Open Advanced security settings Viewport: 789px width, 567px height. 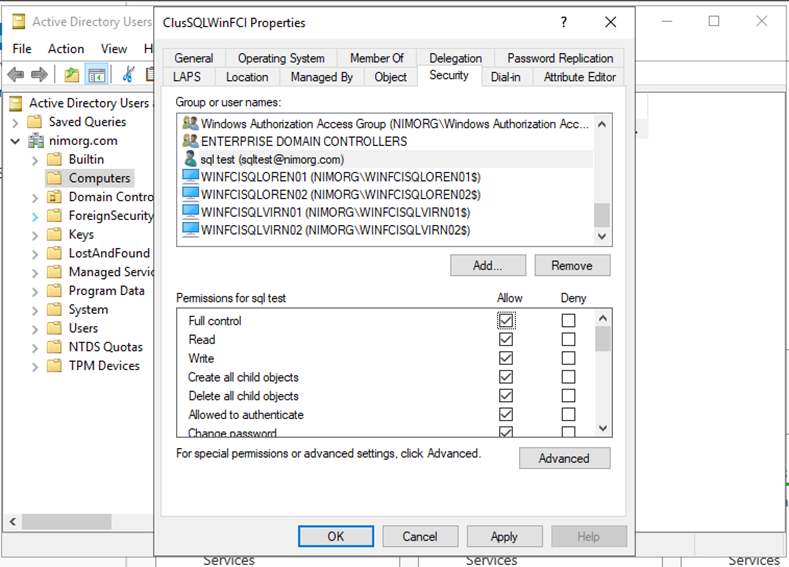point(565,458)
